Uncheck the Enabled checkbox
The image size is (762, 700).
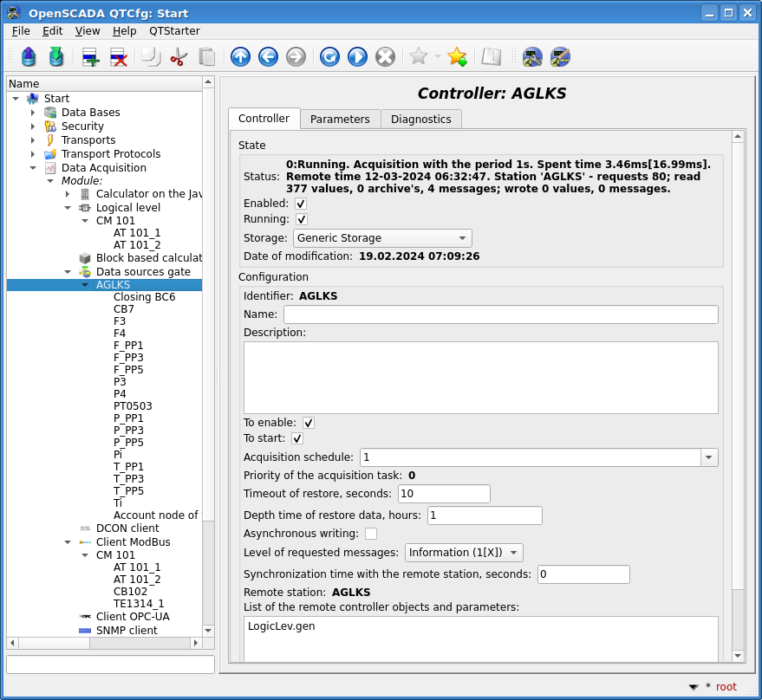click(301, 204)
